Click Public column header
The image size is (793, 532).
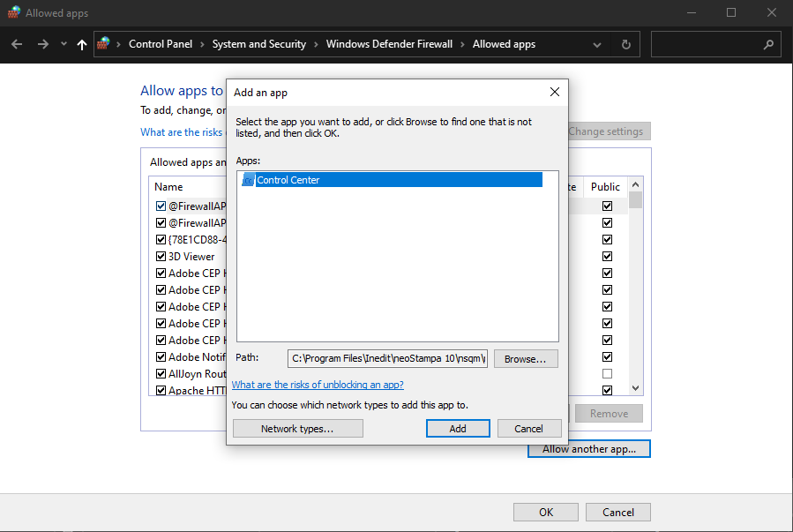[605, 187]
